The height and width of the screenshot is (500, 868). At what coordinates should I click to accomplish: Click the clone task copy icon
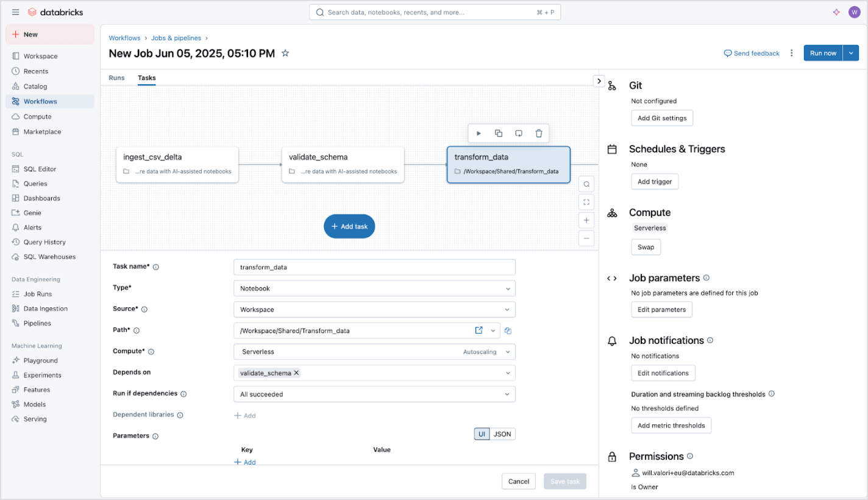(499, 134)
